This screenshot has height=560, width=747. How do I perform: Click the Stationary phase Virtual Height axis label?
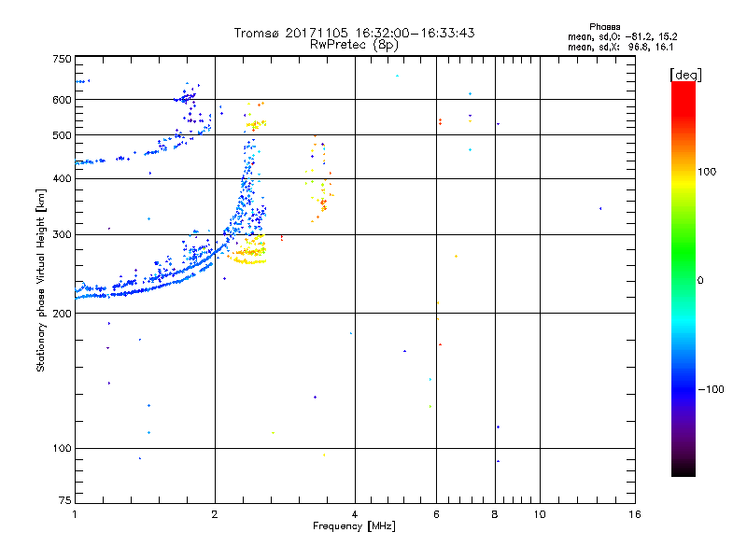41,280
